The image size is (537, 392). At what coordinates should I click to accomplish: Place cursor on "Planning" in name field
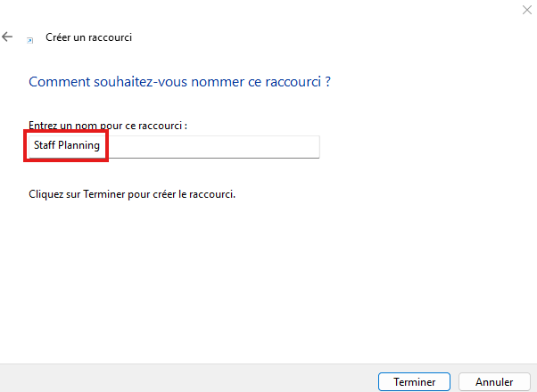pos(78,145)
